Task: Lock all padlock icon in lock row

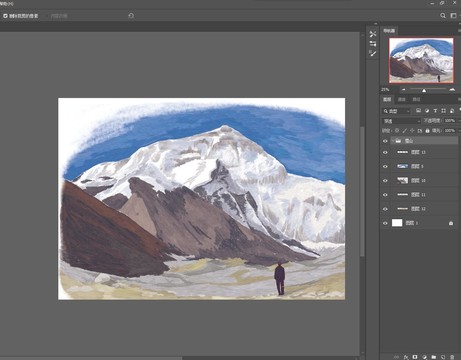Action: (427, 131)
